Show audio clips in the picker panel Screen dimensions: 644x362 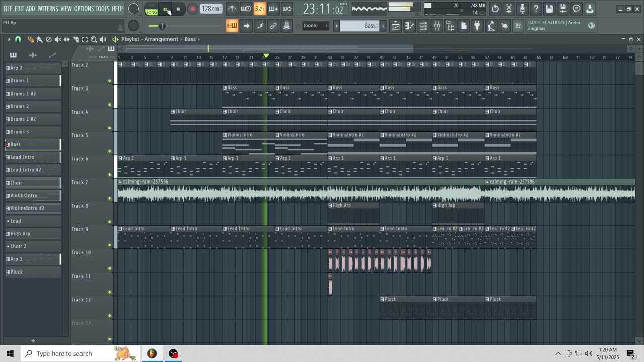[x=33, y=55]
